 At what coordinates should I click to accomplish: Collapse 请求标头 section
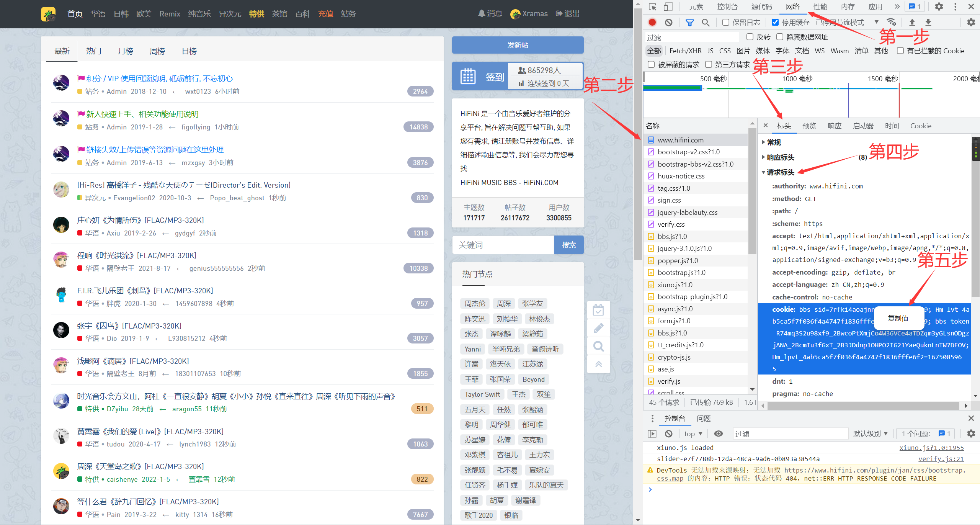click(764, 172)
